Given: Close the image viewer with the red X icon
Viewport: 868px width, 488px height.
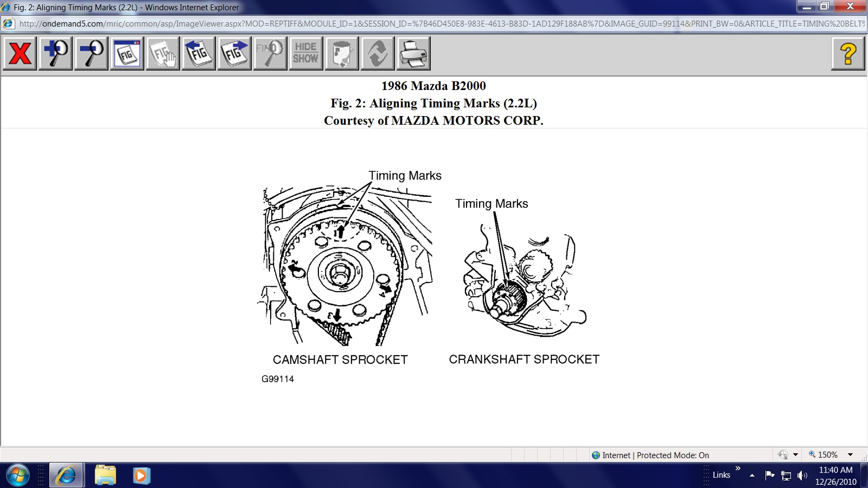Looking at the screenshot, I should click(x=20, y=53).
